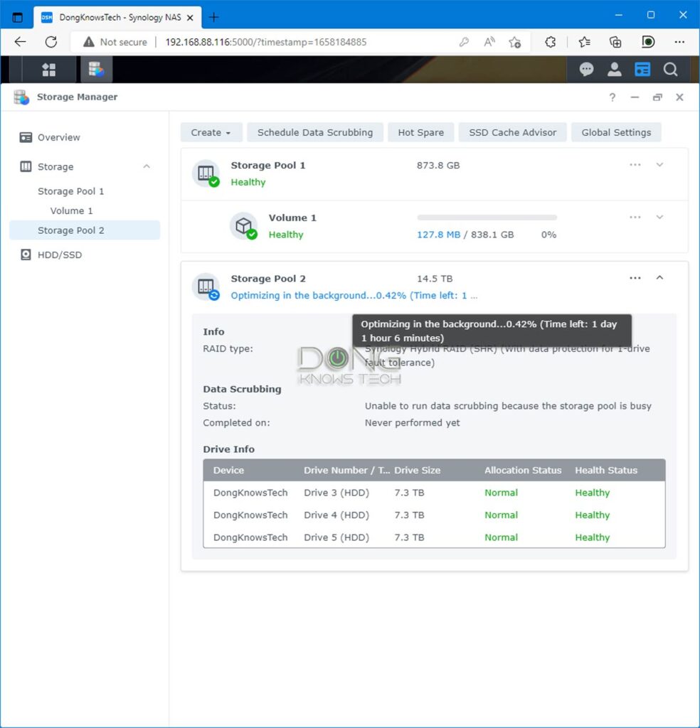Open the DSM search magnifier icon

click(x=670, y=70)
